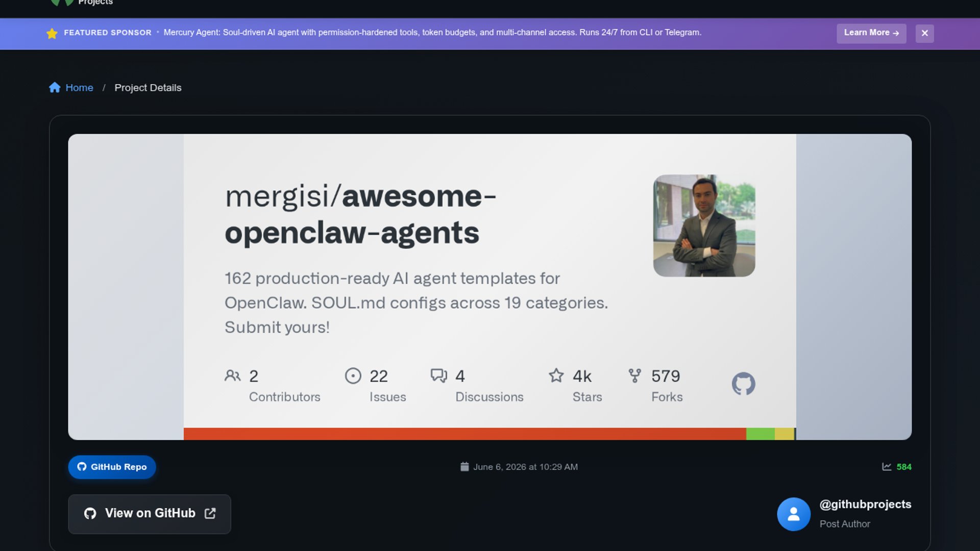Dismiss the featured sponsor banner
The width and height of the screenshot is (980, 551).
pos(924,33)
